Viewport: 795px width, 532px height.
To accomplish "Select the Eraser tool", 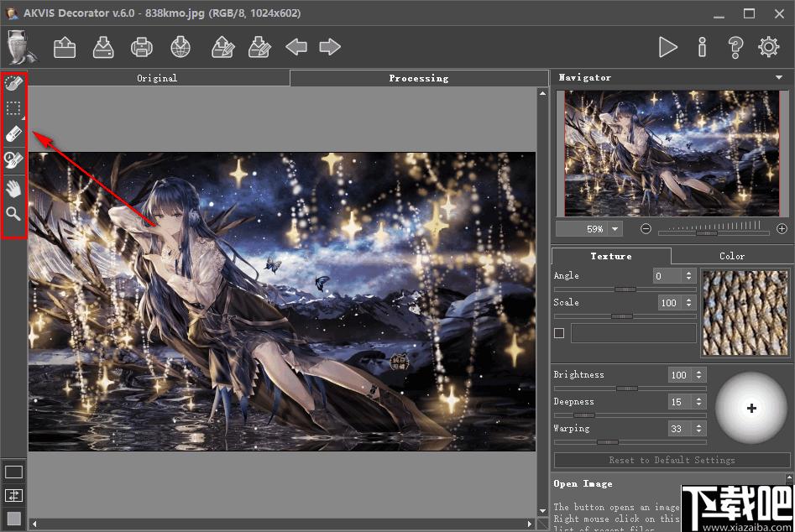I will tap(13, 134).
